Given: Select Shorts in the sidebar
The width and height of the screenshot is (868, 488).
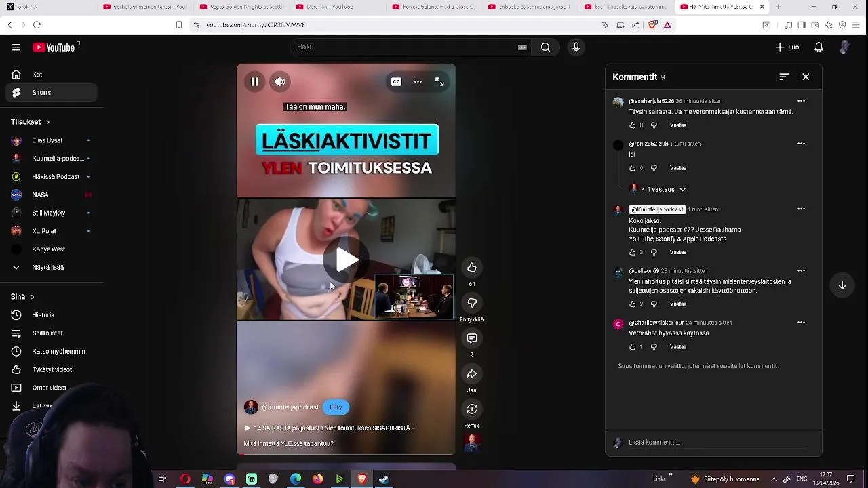Looking at the screenshot, I should coord(52,93).
